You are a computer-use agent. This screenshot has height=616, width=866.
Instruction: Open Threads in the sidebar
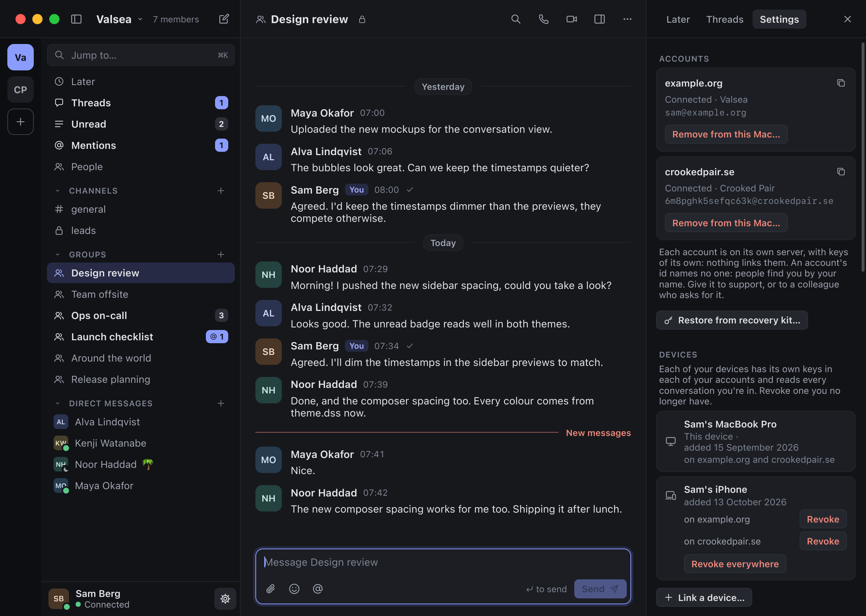pos(141,103)
